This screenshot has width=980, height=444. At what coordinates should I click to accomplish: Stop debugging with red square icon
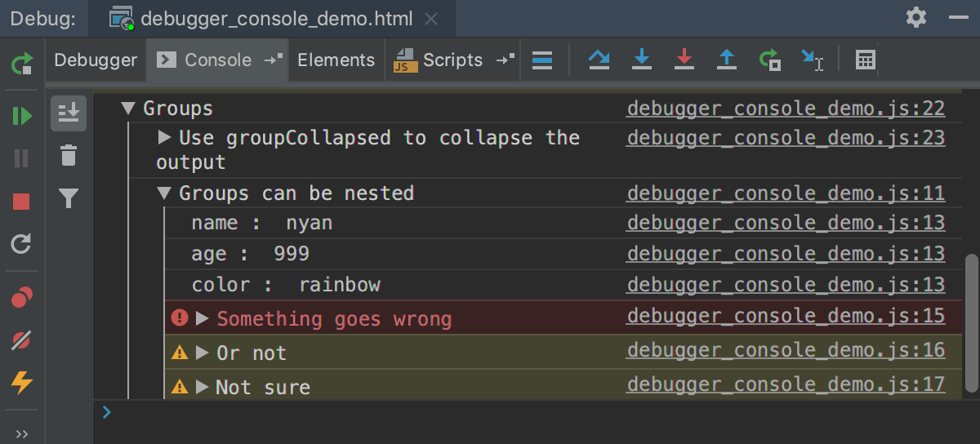[22, 201]
